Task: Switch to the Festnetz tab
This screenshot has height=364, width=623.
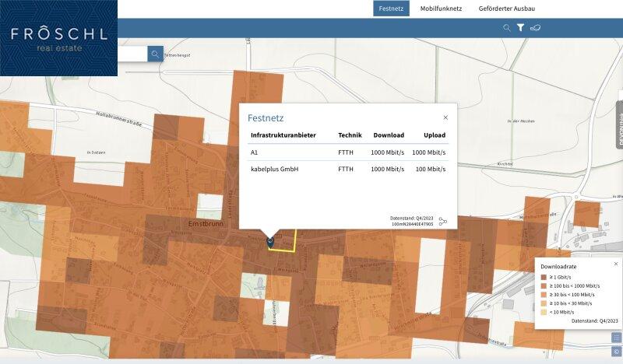Action: 390,9
